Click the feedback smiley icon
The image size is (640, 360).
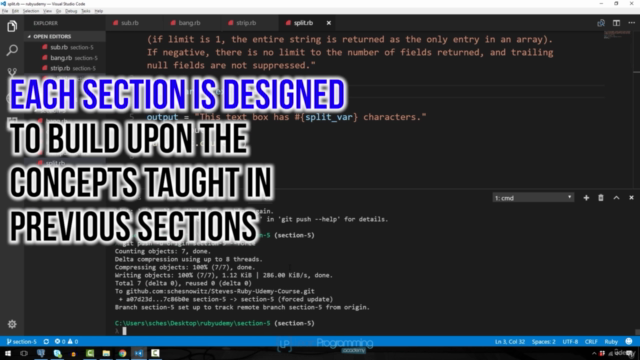(629, 341)
